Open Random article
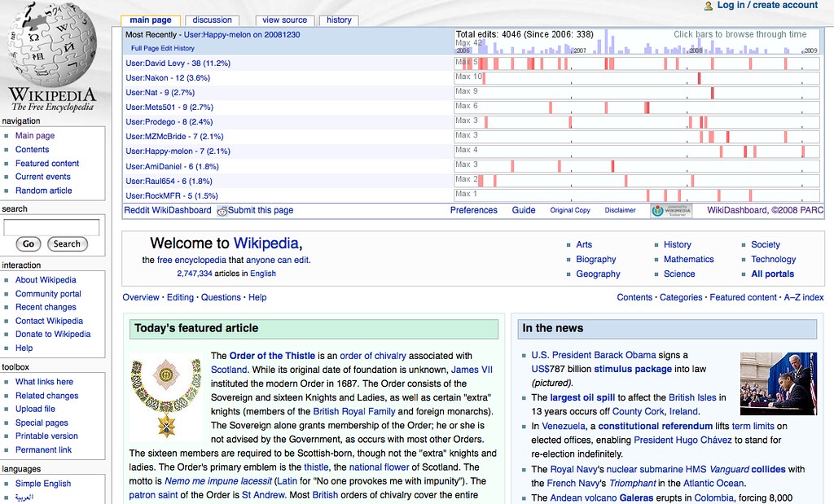Image resolution: width=834 pixels, height=504 pixels. (44, 191)
